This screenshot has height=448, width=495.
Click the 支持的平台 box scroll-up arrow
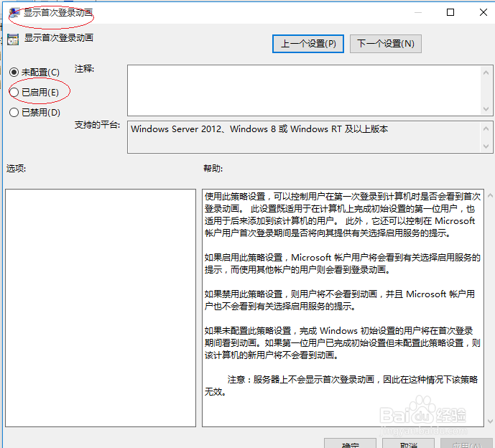486,129
